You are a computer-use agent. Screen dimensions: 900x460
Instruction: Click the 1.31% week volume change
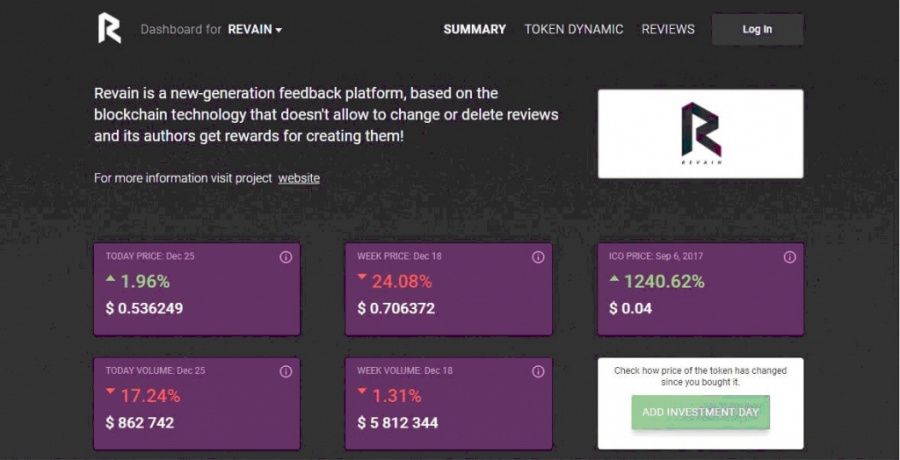[x=397, y=396]
